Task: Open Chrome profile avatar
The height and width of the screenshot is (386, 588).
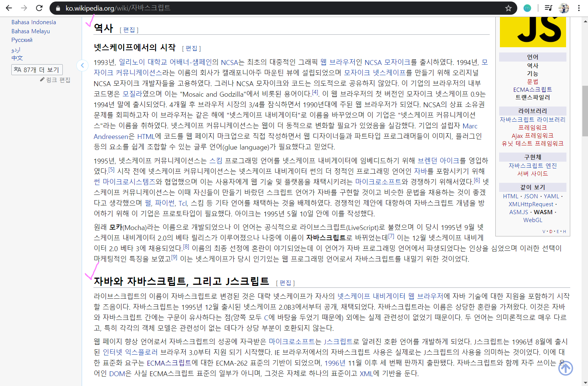Action: pyautogui.click(x=563, y=8)
